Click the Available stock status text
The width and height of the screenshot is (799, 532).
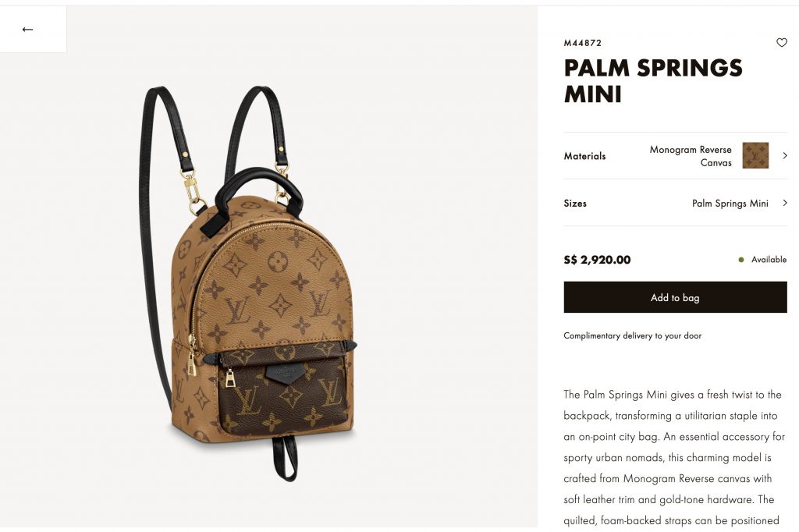(769, 260)
